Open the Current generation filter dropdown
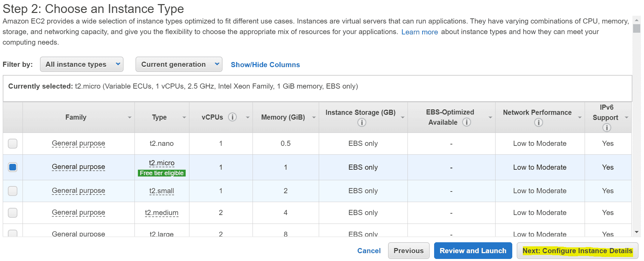Screen dimensions: 644x261 click(179, 64)
